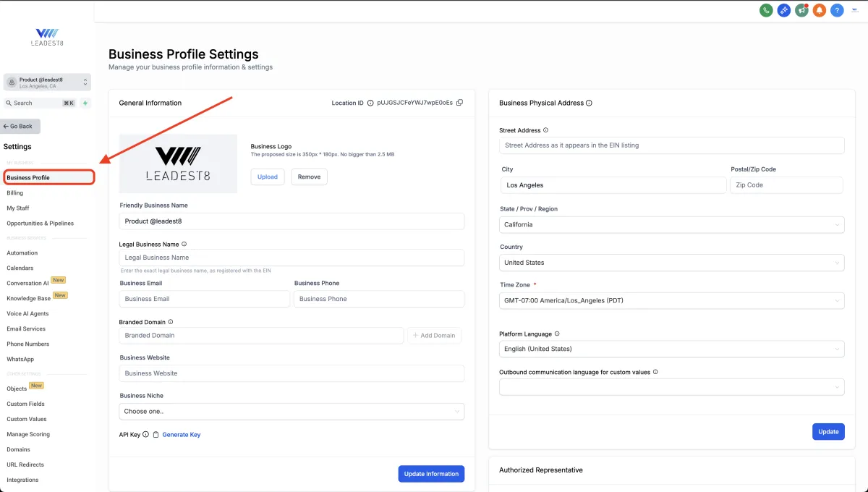Open the Time Zone dropdown
The height and width of the screenshot is (492, 868).
(x=671, y=300)
